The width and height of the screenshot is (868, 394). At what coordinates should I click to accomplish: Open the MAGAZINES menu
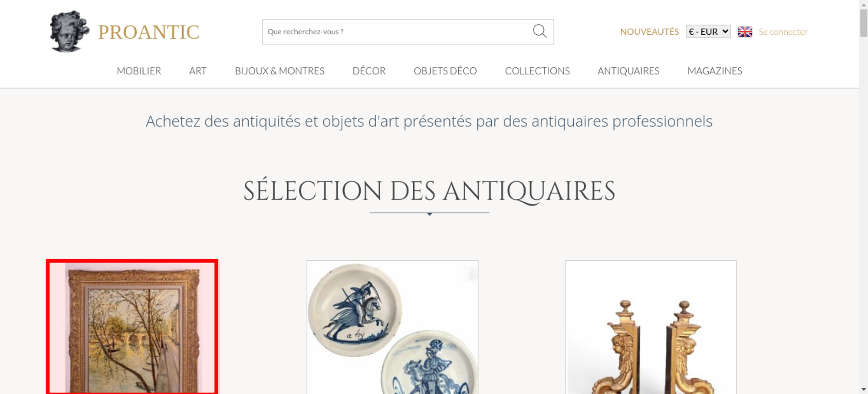715,71
